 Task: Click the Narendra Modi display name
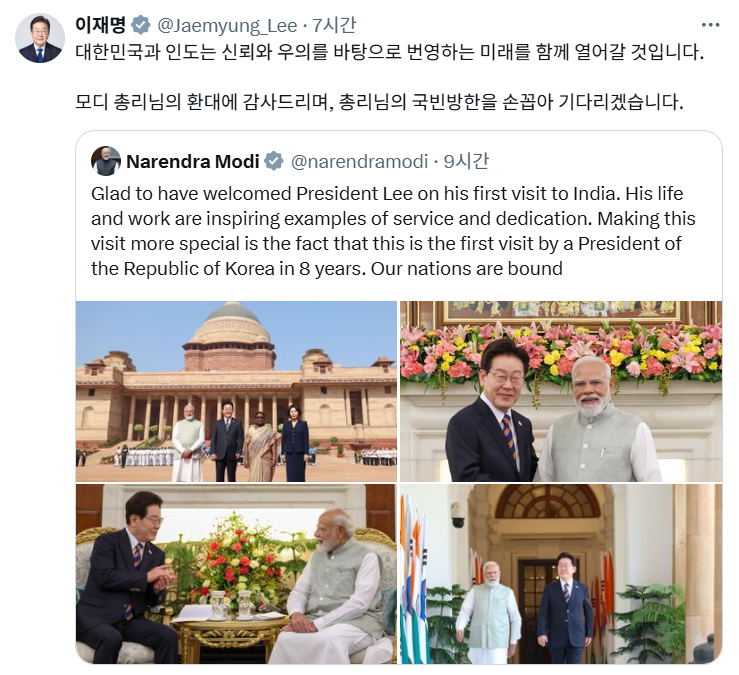click(x=193, y=162)
